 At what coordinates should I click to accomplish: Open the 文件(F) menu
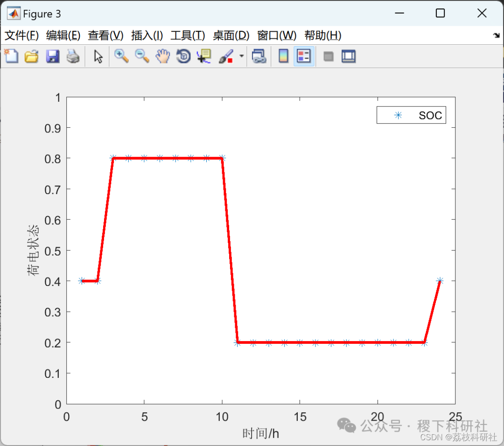pos(21,35)
